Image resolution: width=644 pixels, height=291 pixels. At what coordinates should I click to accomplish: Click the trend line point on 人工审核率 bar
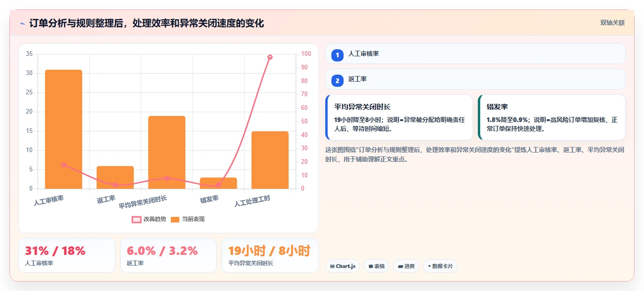click(63, 165)
